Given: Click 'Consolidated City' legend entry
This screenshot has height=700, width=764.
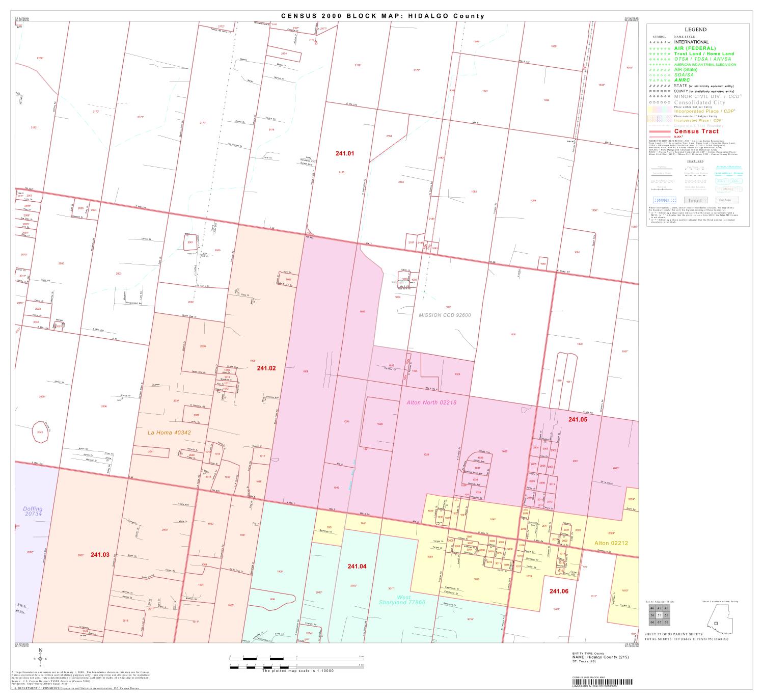Looking at the screenshot, I should coord(699,102).
